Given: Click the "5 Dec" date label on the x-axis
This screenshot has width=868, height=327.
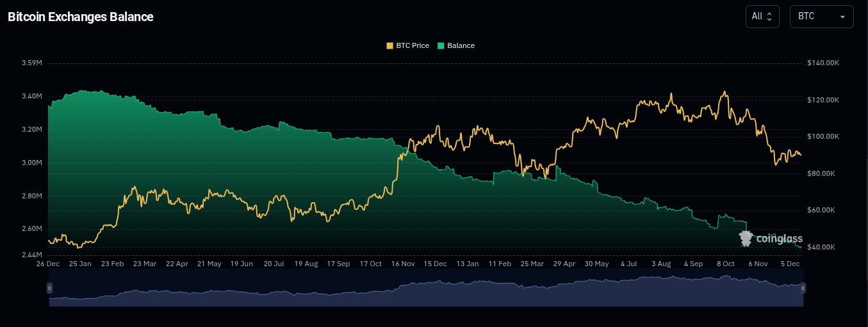Looking at the screenshot, I should tap(790, 264).
